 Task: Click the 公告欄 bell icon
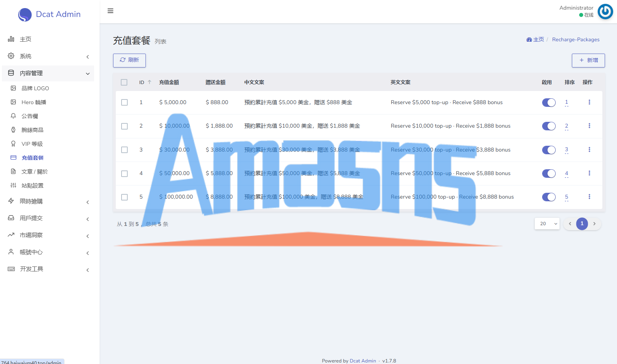(13, 116)
